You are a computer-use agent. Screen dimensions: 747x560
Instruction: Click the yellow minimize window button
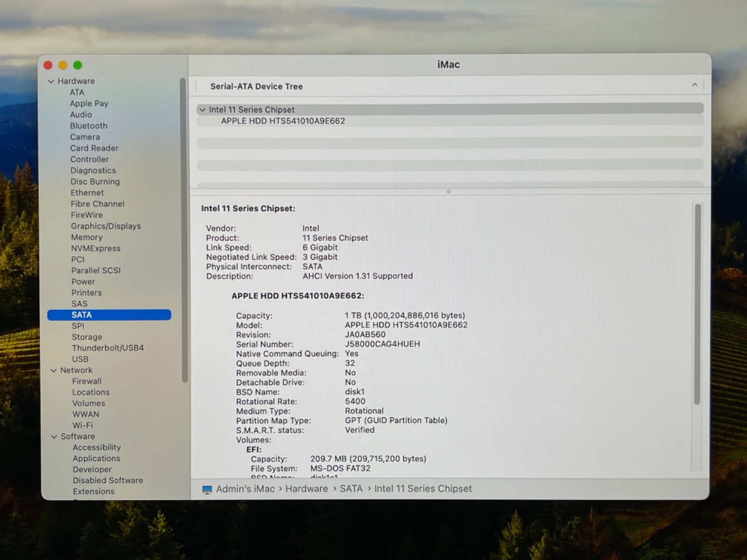63,65
